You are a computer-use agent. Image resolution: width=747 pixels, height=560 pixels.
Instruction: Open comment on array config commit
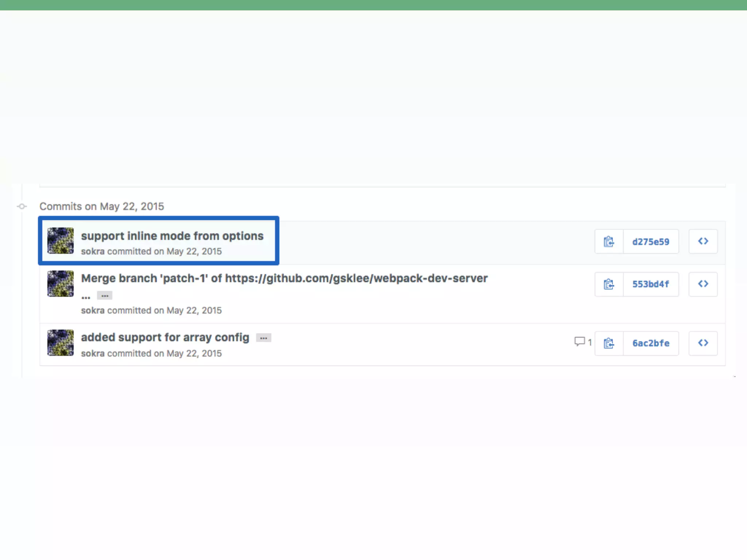[x=582, y=342]
